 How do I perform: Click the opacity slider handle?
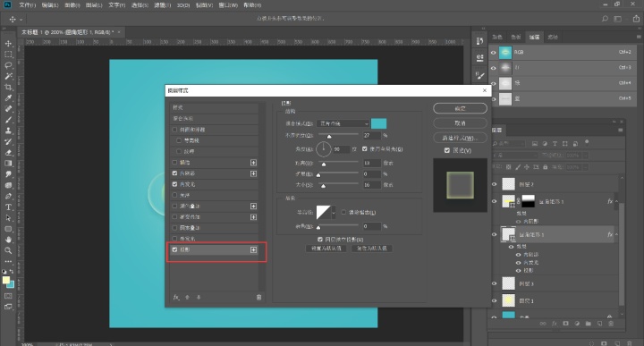[329, 136]
